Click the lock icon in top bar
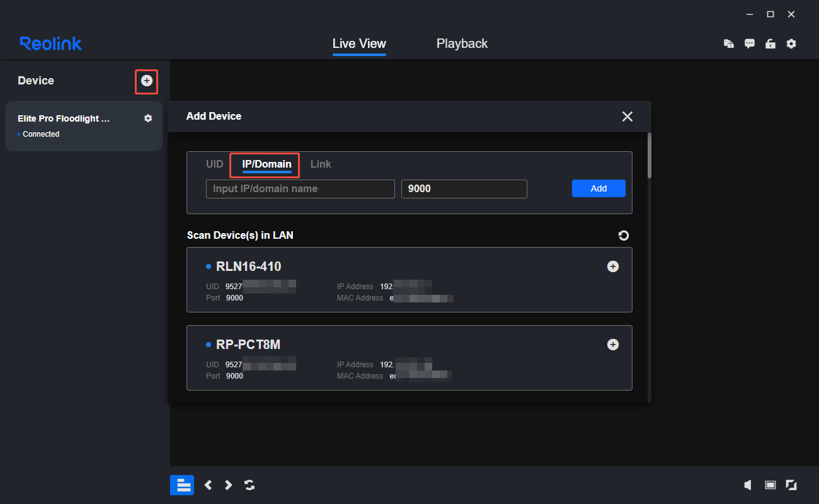Image resolution: width=819 pixels, height=504 pixels. 770,43
